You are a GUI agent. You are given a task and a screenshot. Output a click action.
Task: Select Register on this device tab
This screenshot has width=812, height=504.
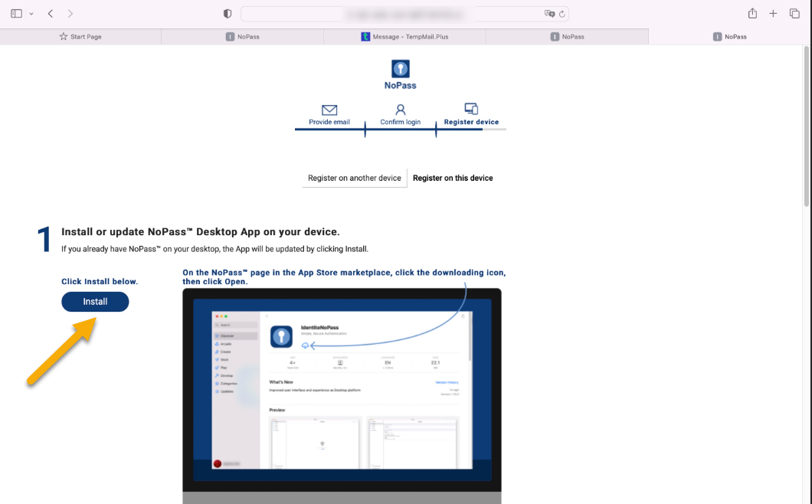tap(453, 178)
